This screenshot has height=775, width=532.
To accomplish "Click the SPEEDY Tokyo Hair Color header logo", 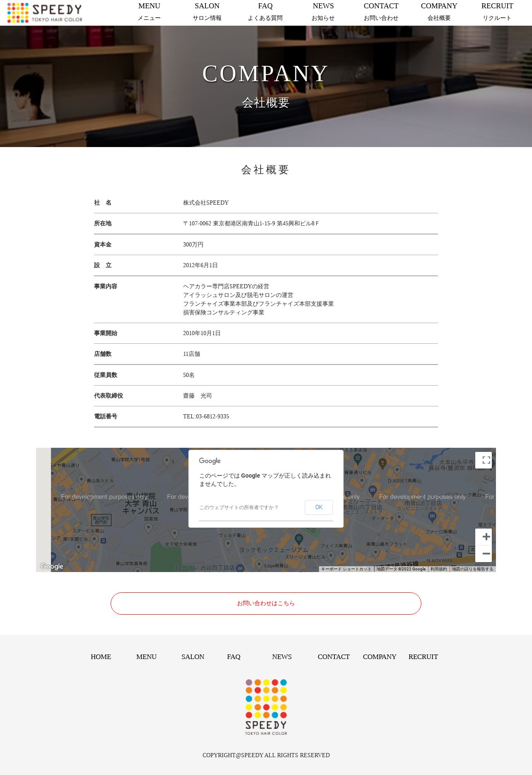I will [x=45, y=13].
